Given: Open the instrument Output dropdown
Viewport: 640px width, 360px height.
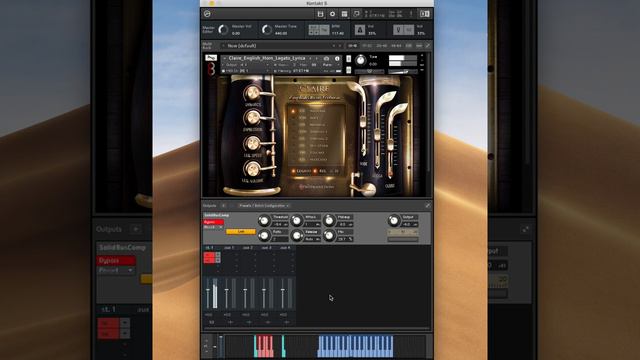Looking at the screenshot, I should coord(247,65).
